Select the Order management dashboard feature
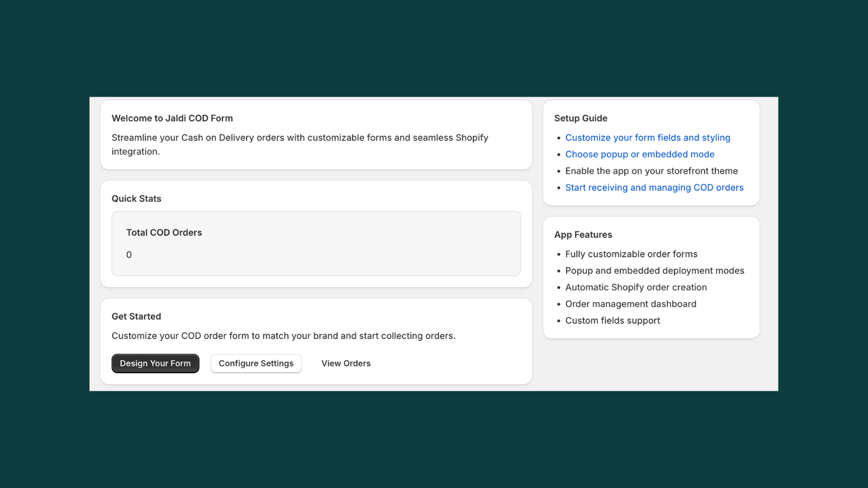The width and height of the screenshot is (868, 488). [x=631, y=304]
